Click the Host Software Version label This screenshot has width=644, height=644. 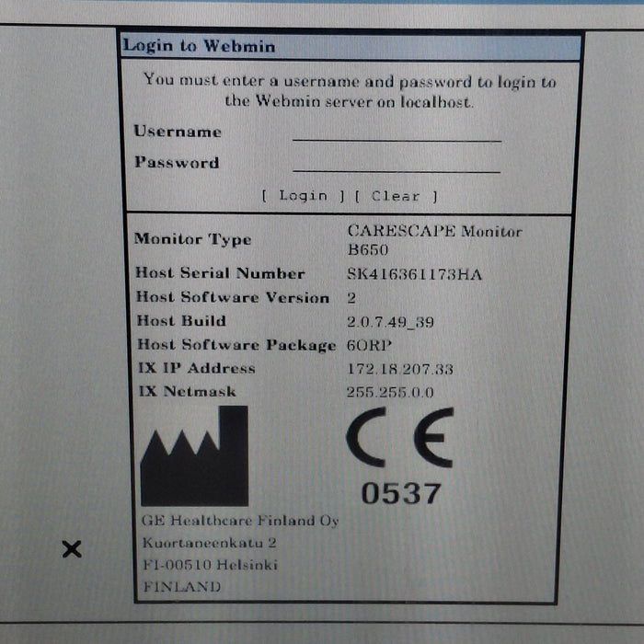[233, 297]
